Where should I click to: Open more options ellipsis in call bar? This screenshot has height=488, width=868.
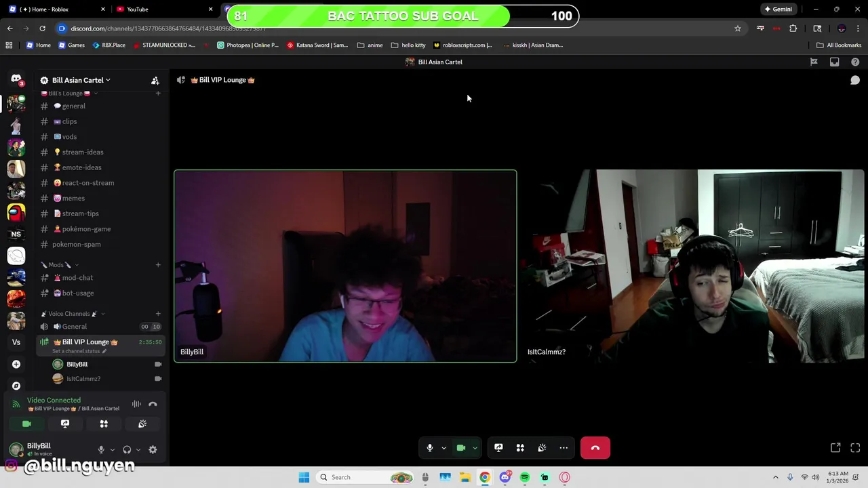pos(564,448)
